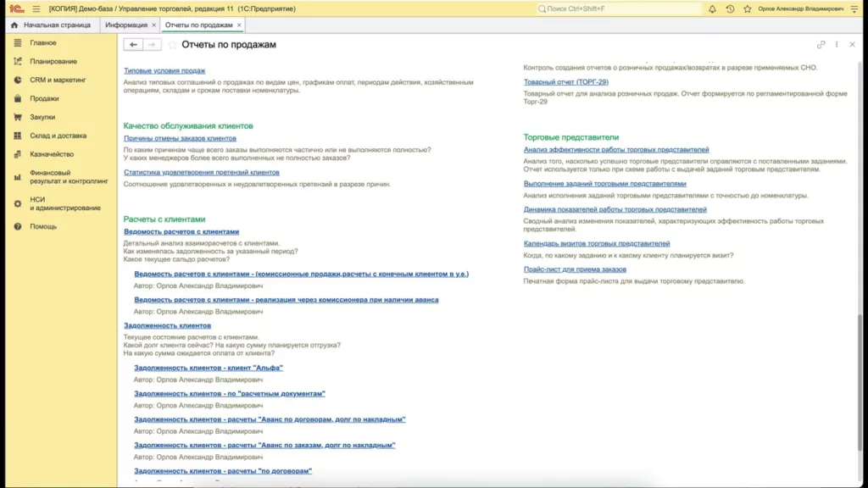Add report page to favorites star

point(172,45)
